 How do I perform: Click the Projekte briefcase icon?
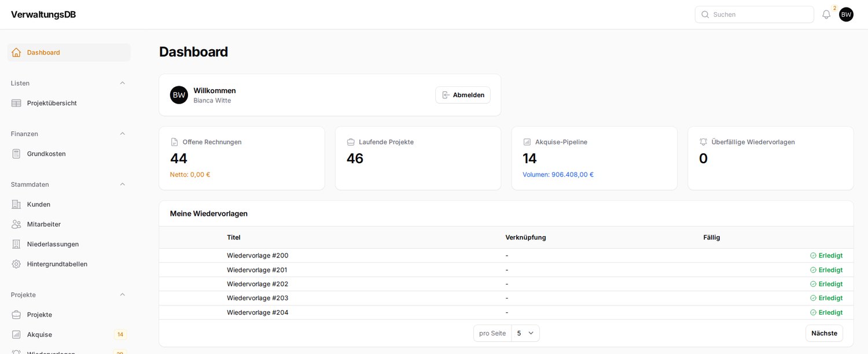(x=16, y=315)
